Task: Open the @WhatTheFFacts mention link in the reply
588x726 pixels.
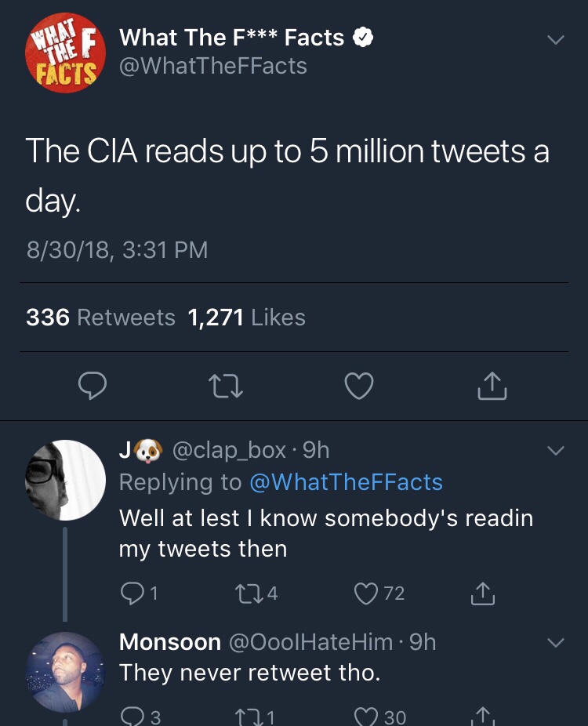Action: (345, 482)
